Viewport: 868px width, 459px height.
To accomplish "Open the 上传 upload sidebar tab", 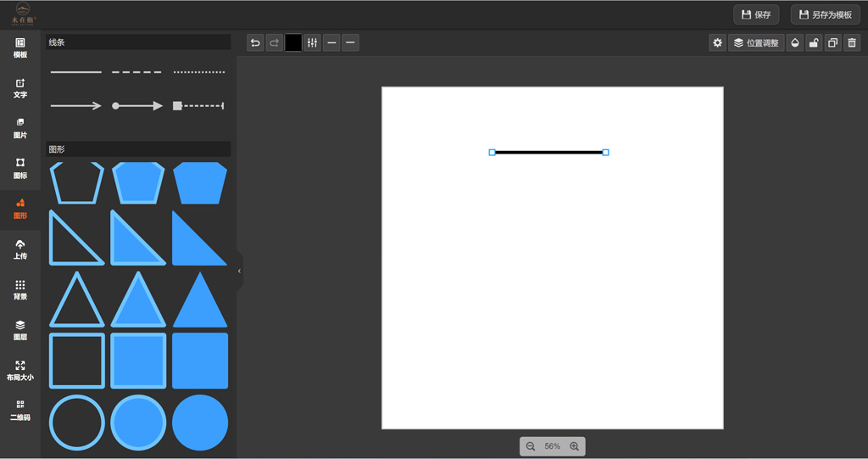I will click(x=20, y=250).
